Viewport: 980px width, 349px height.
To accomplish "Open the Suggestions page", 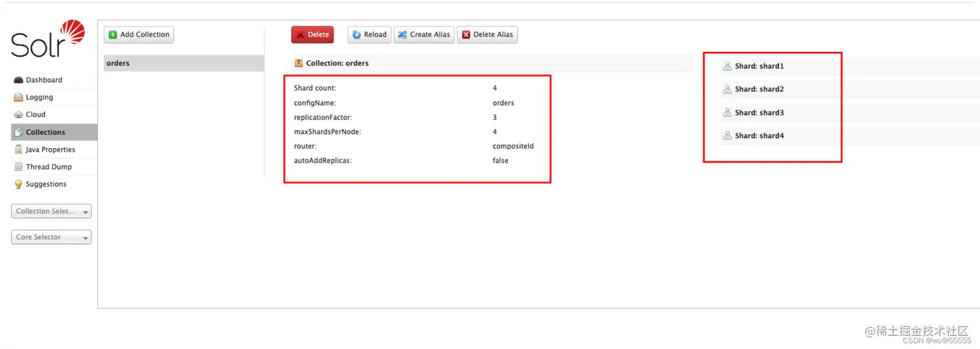I will pos(54,184).
